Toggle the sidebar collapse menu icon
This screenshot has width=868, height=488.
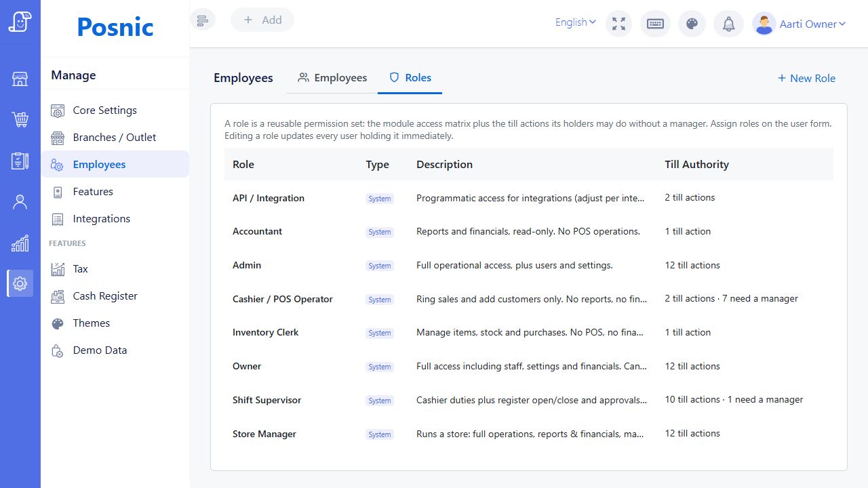pos(202,20)
